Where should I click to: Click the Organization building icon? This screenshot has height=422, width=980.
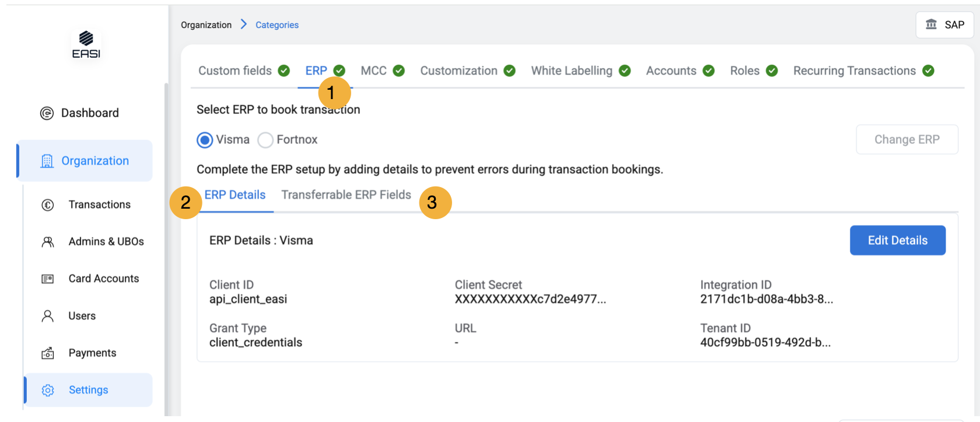coord(47,161)
